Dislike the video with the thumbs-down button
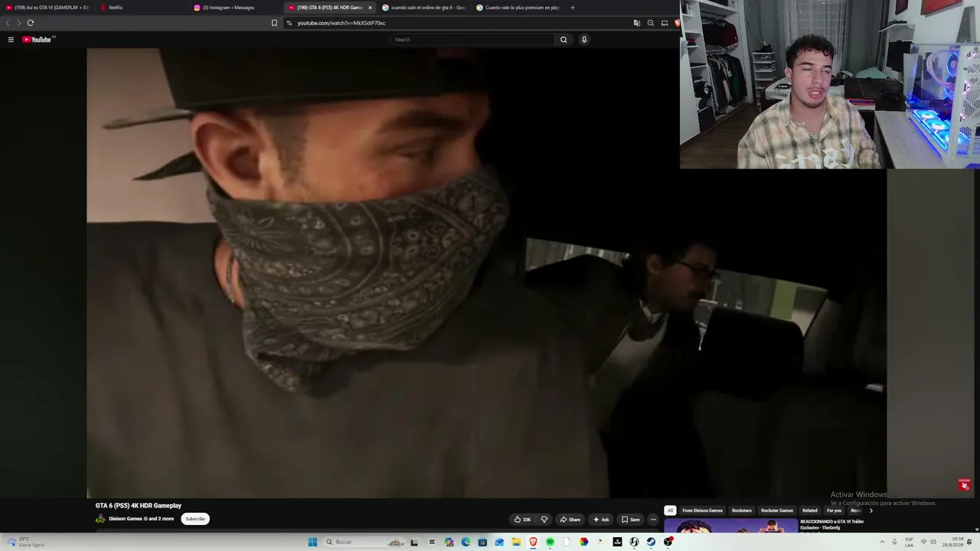The image size is (980, 551). point(544,520)
